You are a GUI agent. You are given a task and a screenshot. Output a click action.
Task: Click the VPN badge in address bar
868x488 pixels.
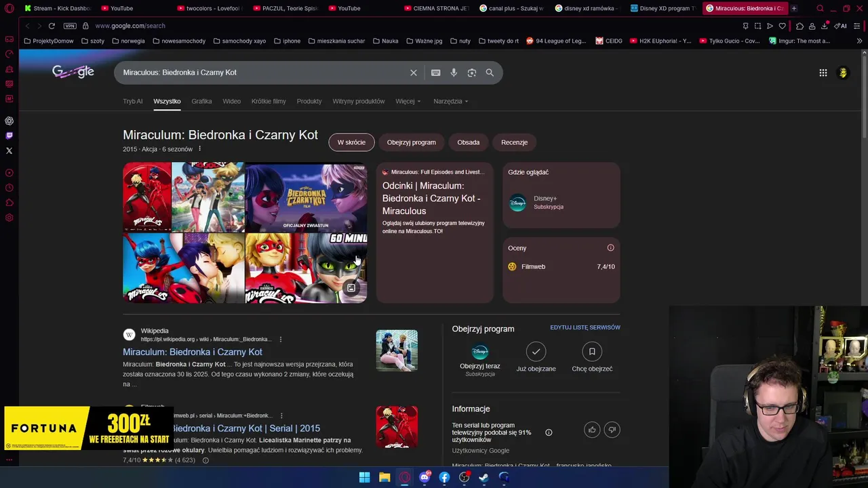pyautogui.click(x=70, y=26)
